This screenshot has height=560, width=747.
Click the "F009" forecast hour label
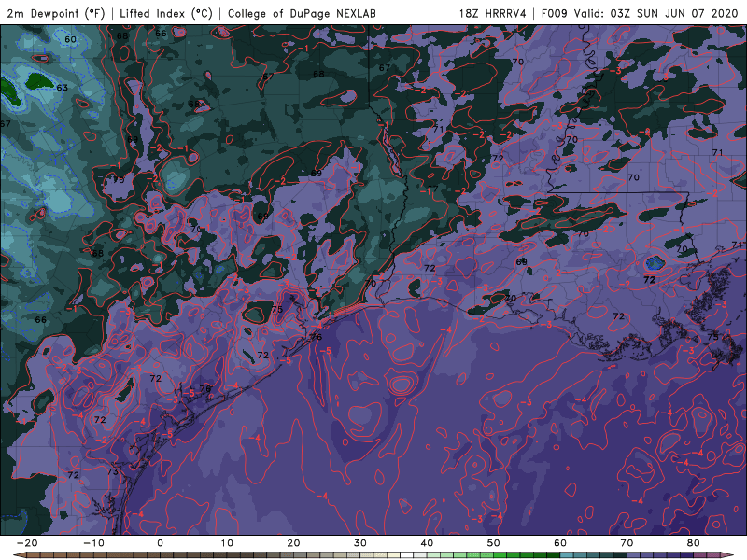coord(554,13)
